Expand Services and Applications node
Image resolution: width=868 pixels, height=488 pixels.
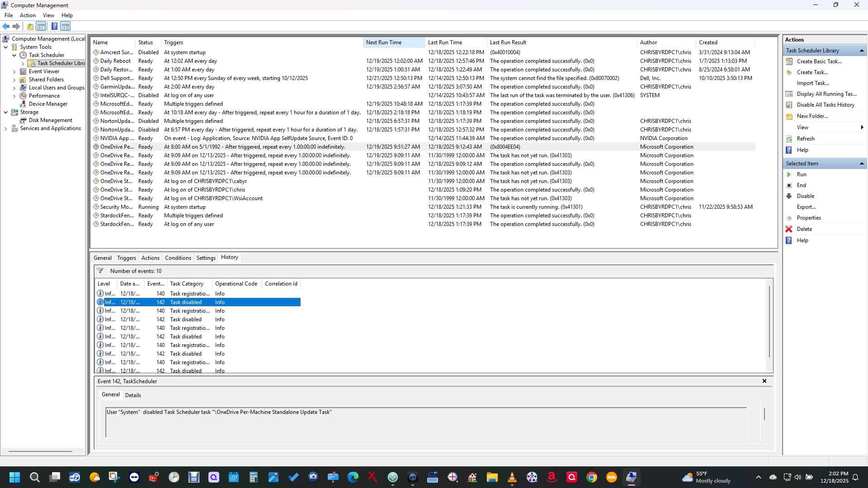pyautogui.click(x=5, y=129)
